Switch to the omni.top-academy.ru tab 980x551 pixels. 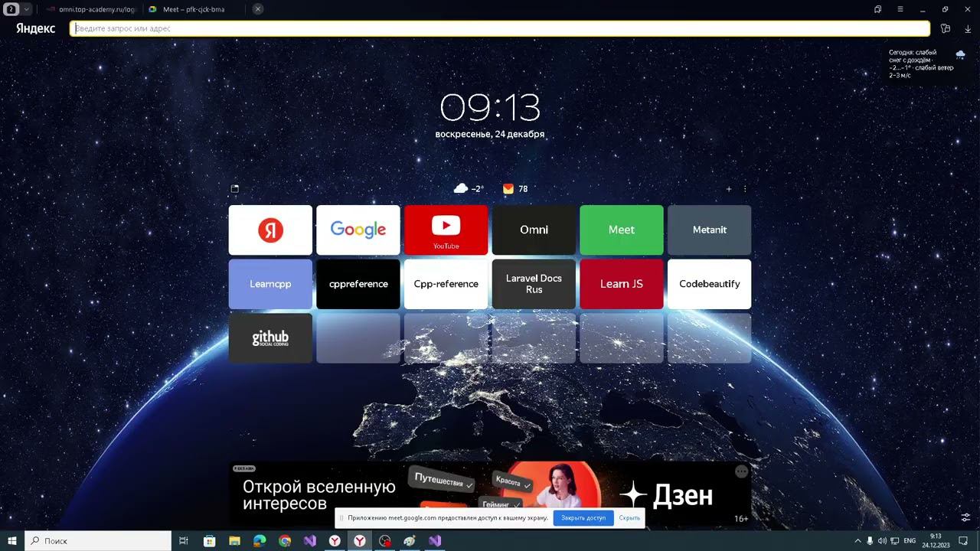pos(90,9)
